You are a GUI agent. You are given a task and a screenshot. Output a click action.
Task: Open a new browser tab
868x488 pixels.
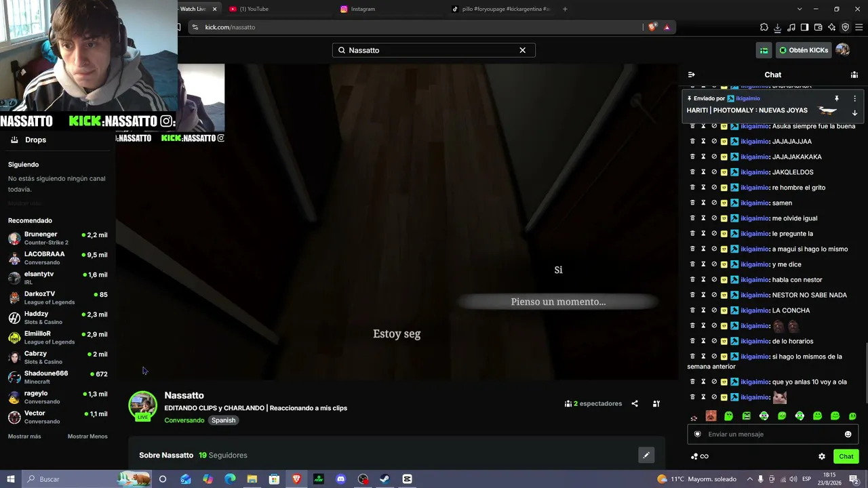click(565, 9)
